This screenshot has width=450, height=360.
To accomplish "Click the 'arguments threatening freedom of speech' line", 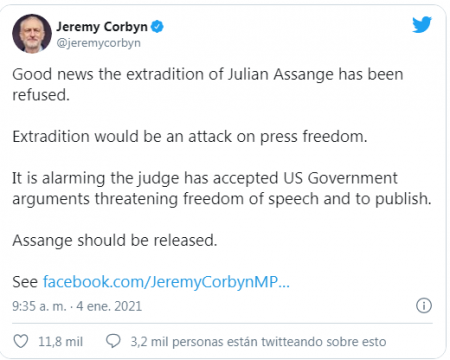I will [222, 199].
